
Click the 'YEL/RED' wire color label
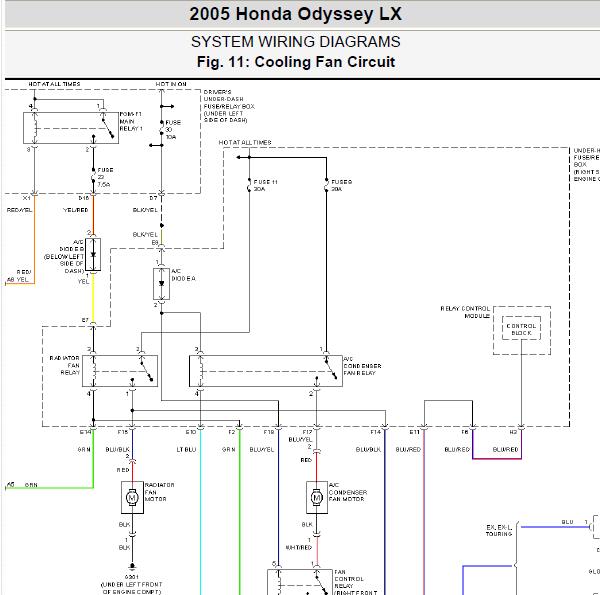click(x=75, y=210)
